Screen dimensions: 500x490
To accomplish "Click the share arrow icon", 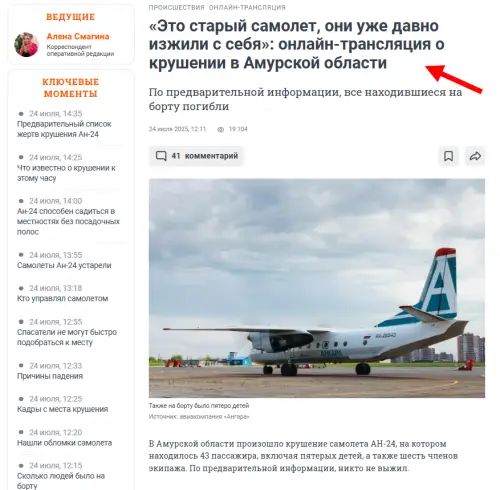I will click(475, 156).
